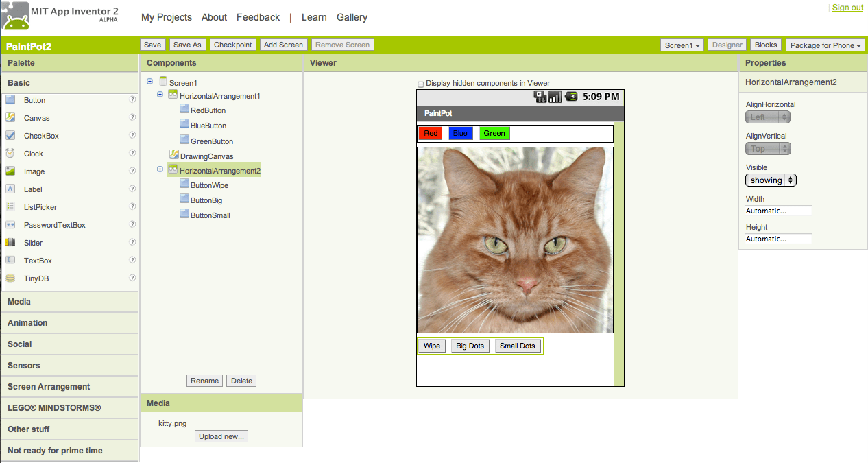
Task: Click the Clock component icon
Action: [x=10, y=154]
